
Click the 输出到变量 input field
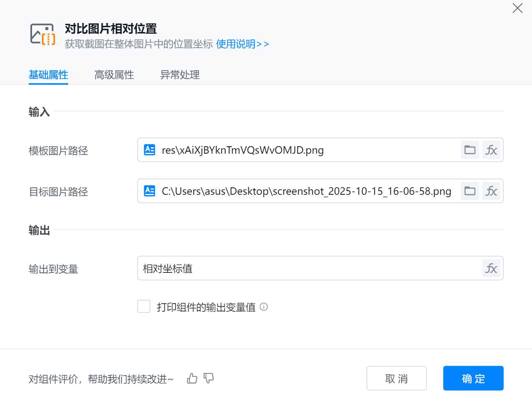(x=308, y=269)
